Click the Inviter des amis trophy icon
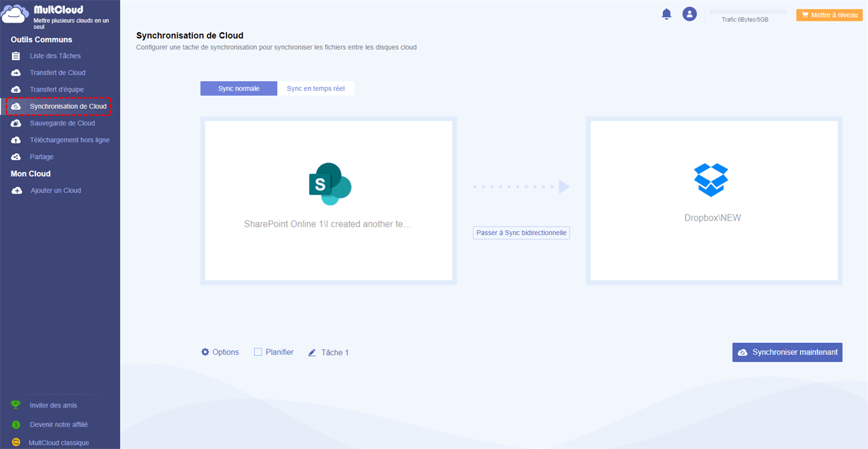Viewport: 868px width, 449px height. 15,406
